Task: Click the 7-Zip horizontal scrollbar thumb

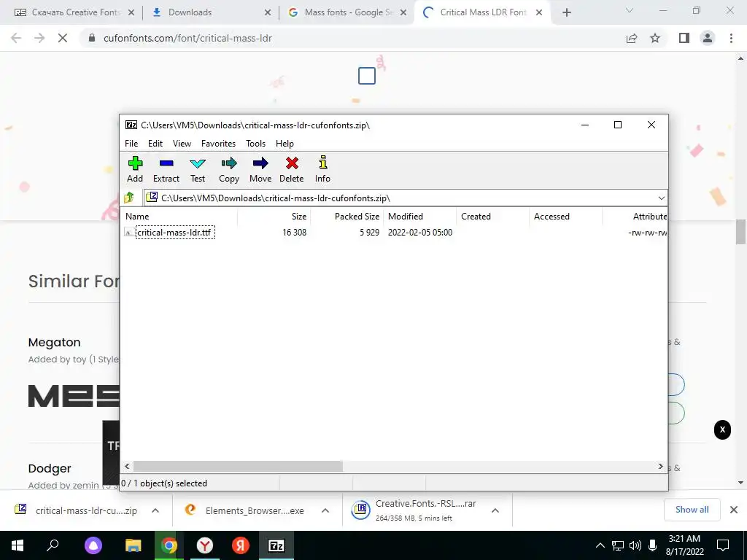Action: click(x=238, y=466)
